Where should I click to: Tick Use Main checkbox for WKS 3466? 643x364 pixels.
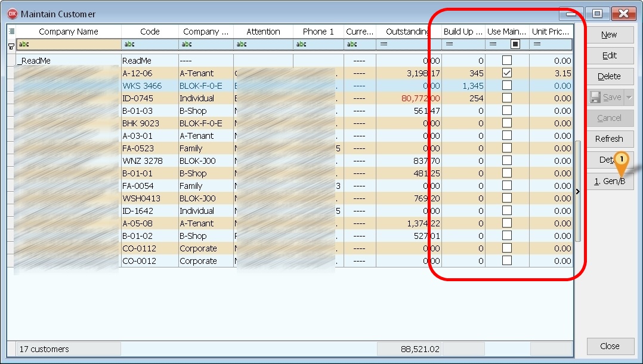[506, 85]
